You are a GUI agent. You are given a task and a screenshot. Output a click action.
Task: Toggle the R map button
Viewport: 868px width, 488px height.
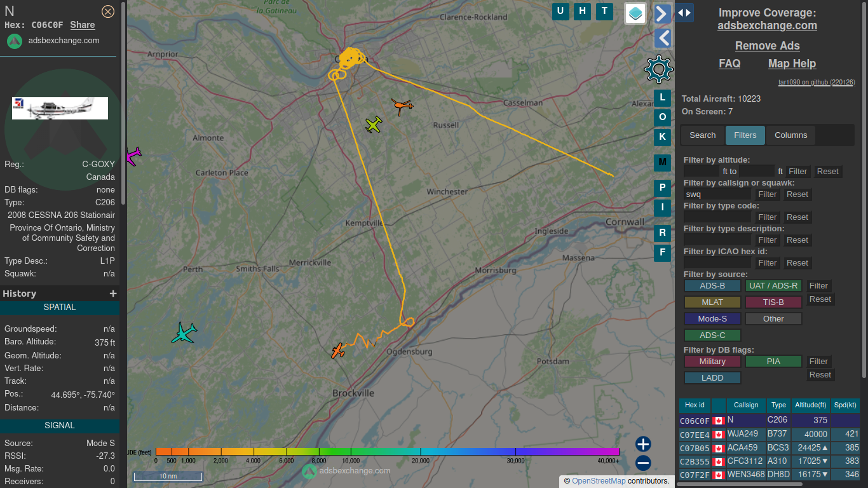662,233
